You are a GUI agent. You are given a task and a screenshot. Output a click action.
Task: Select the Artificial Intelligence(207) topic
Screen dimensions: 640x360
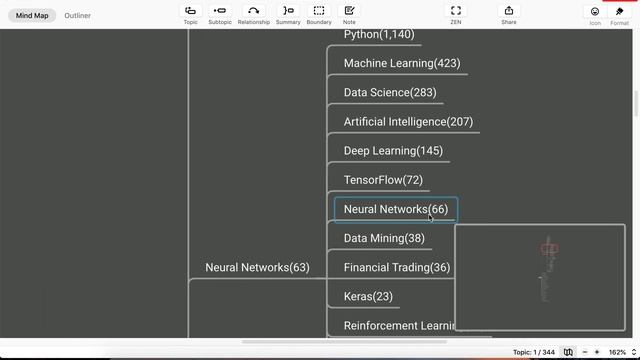pos(408,122)
